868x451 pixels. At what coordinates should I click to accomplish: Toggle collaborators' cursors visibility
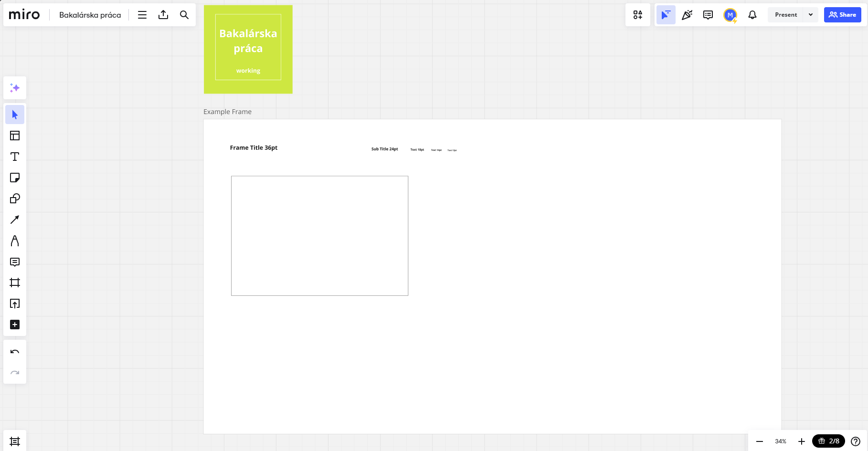[666, 15]
